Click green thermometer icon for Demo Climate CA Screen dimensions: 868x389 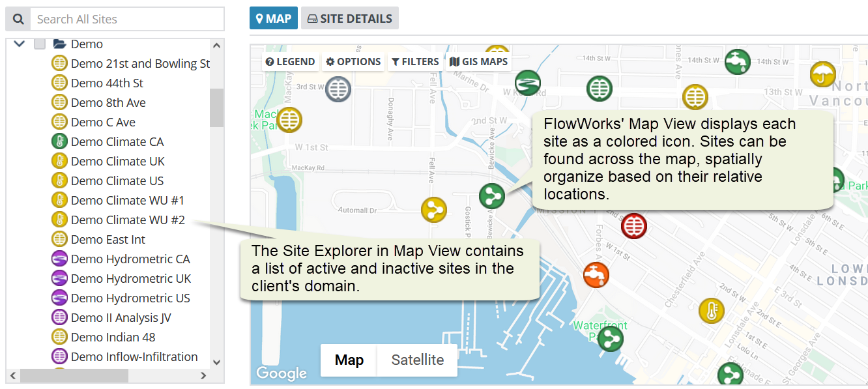(60, 141)
